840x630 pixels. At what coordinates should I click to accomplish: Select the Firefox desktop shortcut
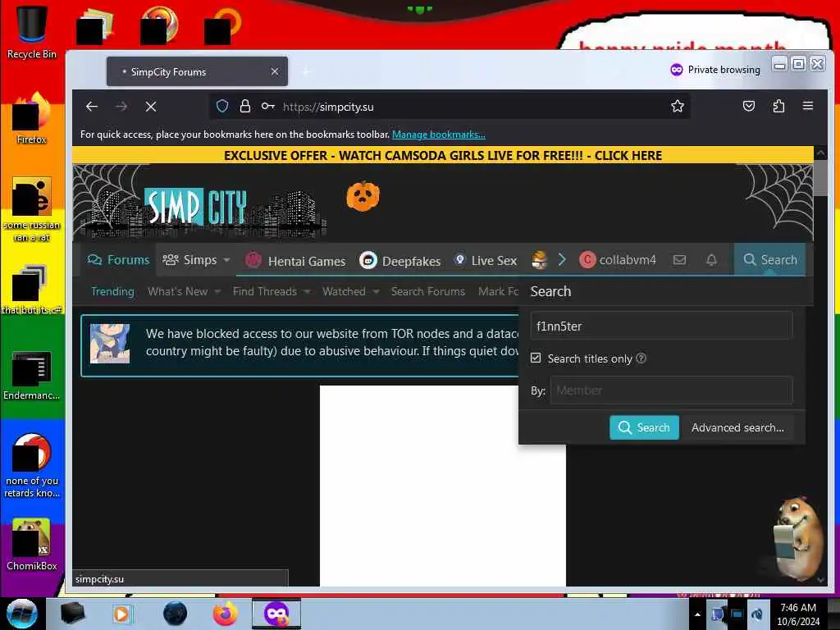click(32, 118)
